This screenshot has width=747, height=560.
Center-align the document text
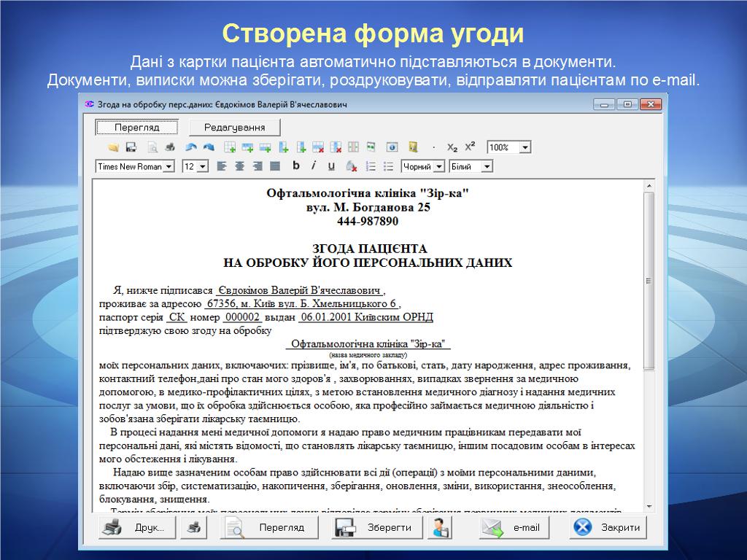(x=239, y=166)
